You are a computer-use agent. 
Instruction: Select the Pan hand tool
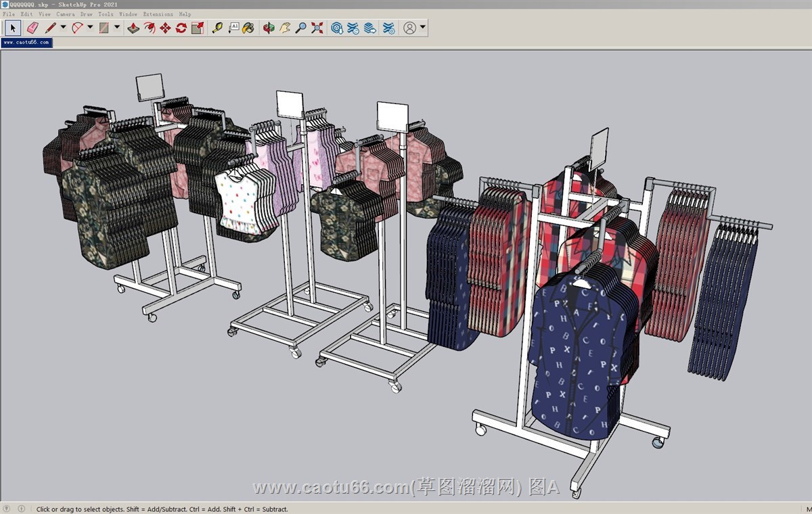pos(285,28)
